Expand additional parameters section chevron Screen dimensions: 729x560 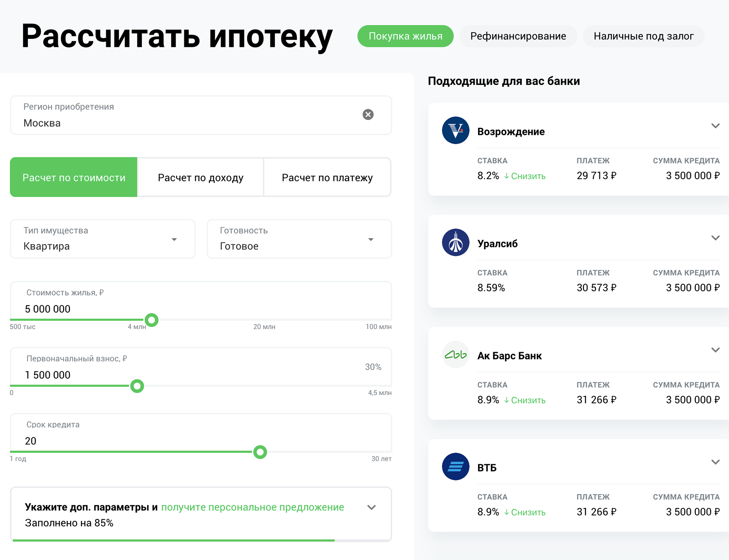(371, 507)
